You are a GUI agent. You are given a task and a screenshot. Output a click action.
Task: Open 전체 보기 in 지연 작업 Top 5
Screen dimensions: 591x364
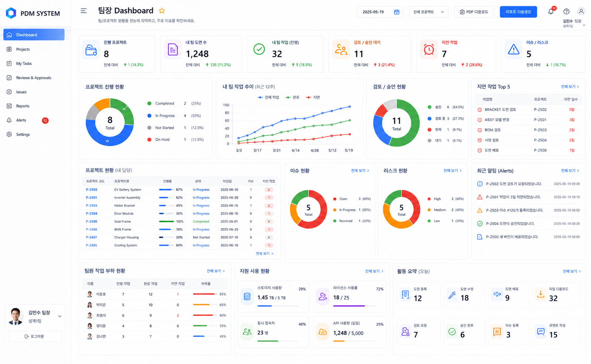pos(570,87)
